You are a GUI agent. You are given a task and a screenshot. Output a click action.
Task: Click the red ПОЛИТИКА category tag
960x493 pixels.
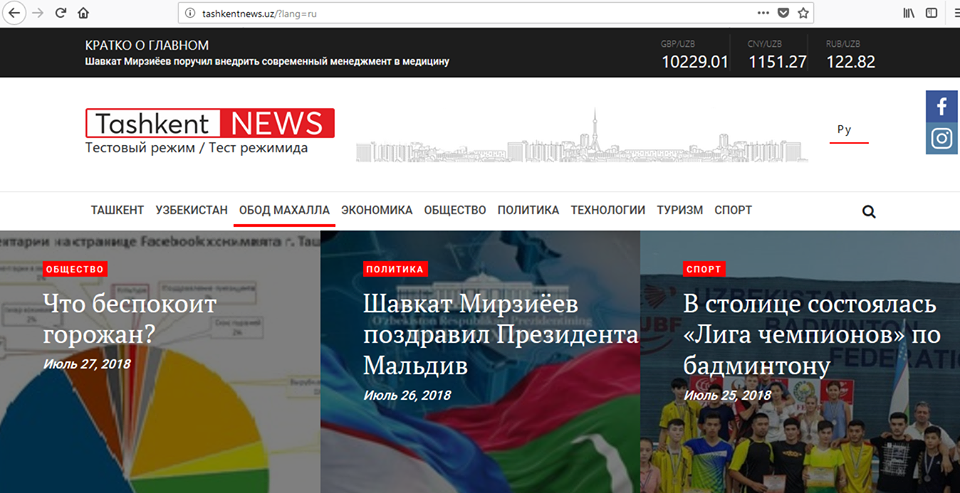(395, 269)
